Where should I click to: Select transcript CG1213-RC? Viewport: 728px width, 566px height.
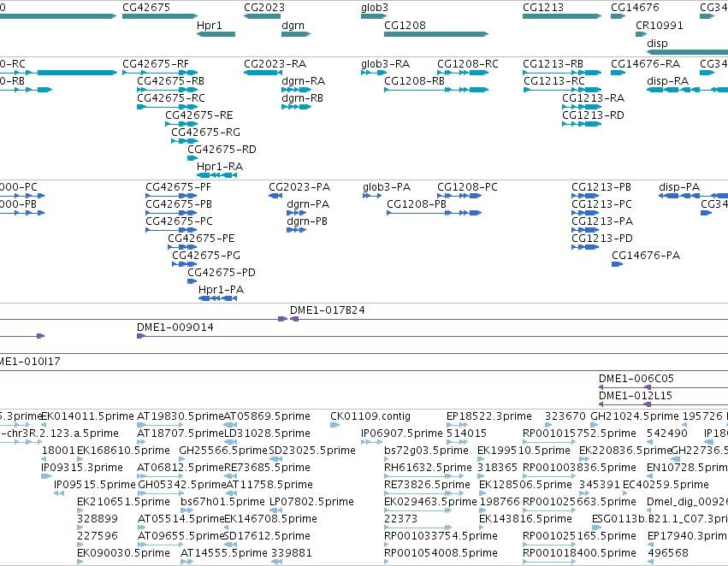[x=563, y=90]
